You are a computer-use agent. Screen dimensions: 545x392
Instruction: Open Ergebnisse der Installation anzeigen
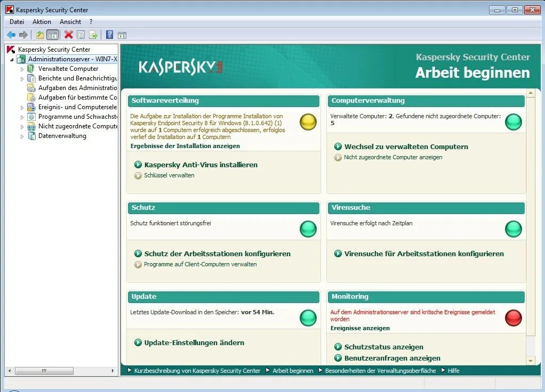tap(185, 146)
